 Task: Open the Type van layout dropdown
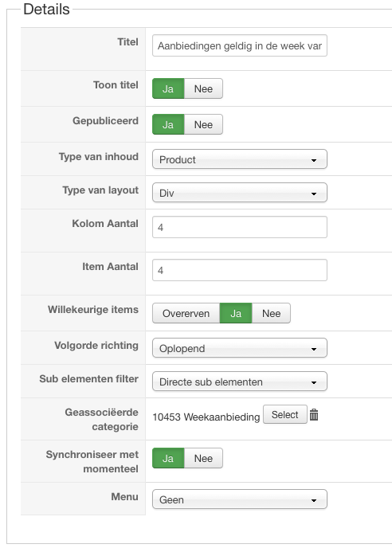coord(240,193)
